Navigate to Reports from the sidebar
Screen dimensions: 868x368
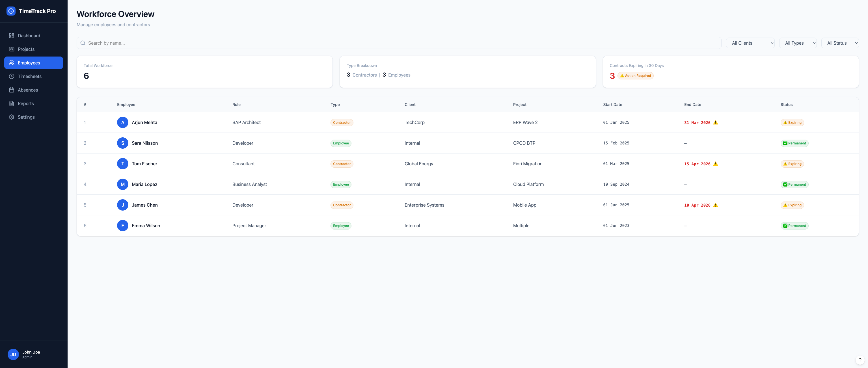[26, 103]
